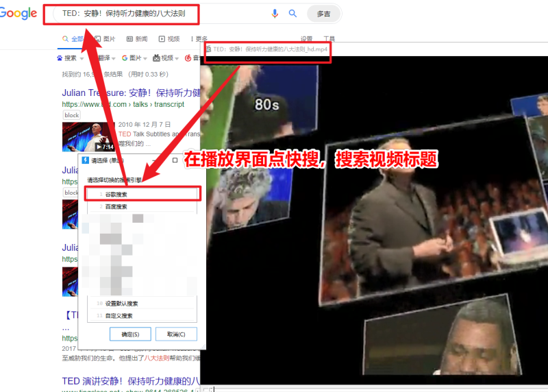
Task: Open the first Julian Treasure result title
Action: [x=131, y=93]
